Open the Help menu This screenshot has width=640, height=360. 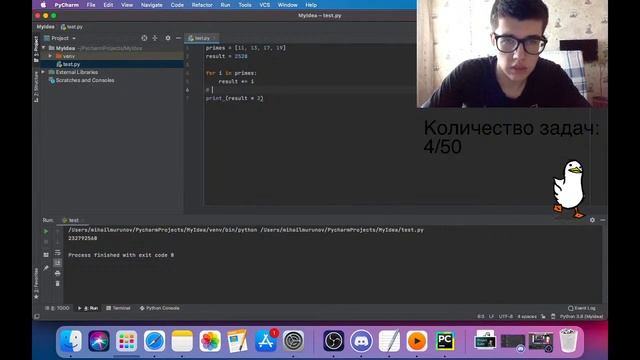[x=311, y=5]
